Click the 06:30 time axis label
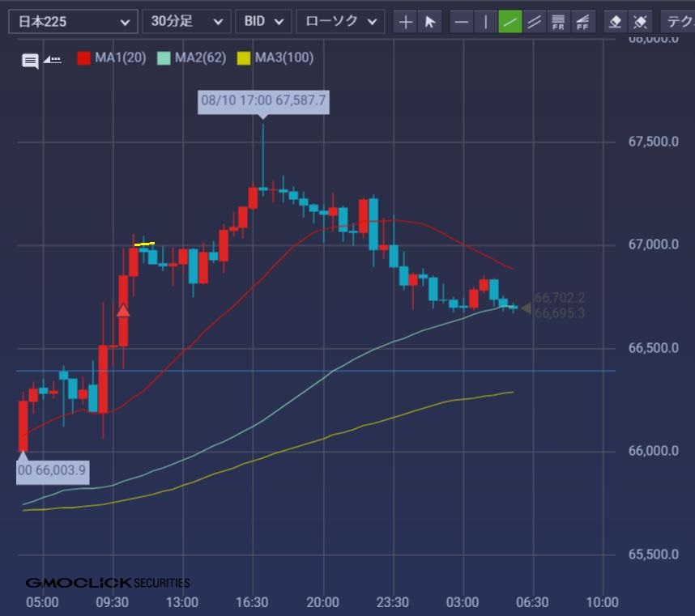The height and width of the screenshot is (616, 695). pyautogui.click(x=532, y=602)
